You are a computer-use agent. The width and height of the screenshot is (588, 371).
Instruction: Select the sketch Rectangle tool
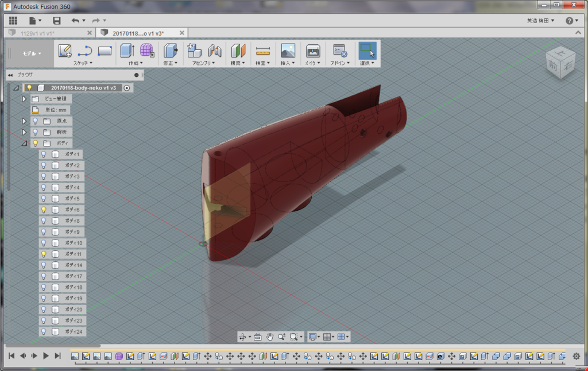point(105,51)
